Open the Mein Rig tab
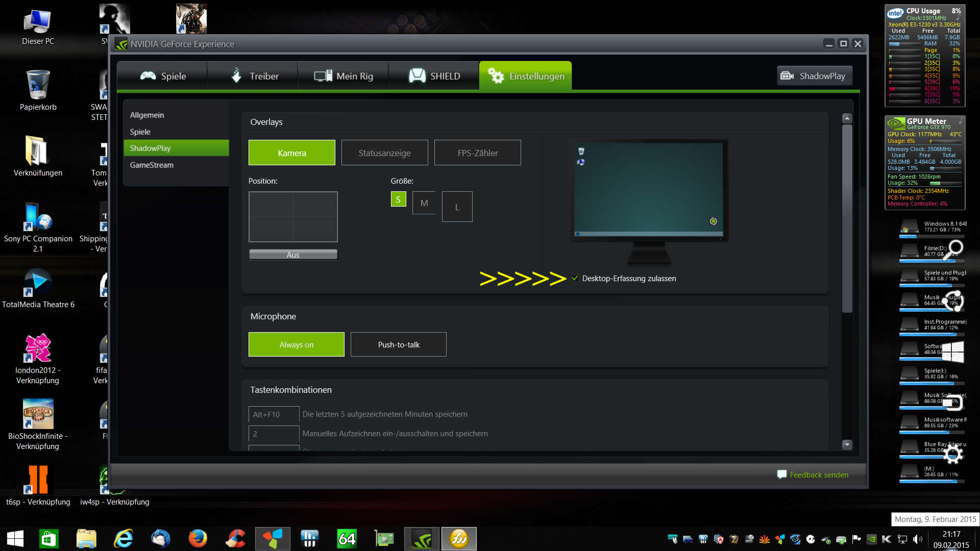 (343, 76)
